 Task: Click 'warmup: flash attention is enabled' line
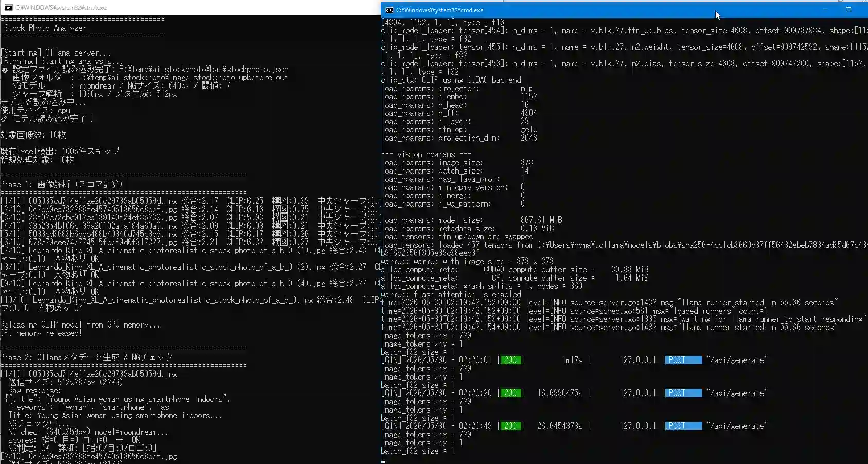click(451, 294)
